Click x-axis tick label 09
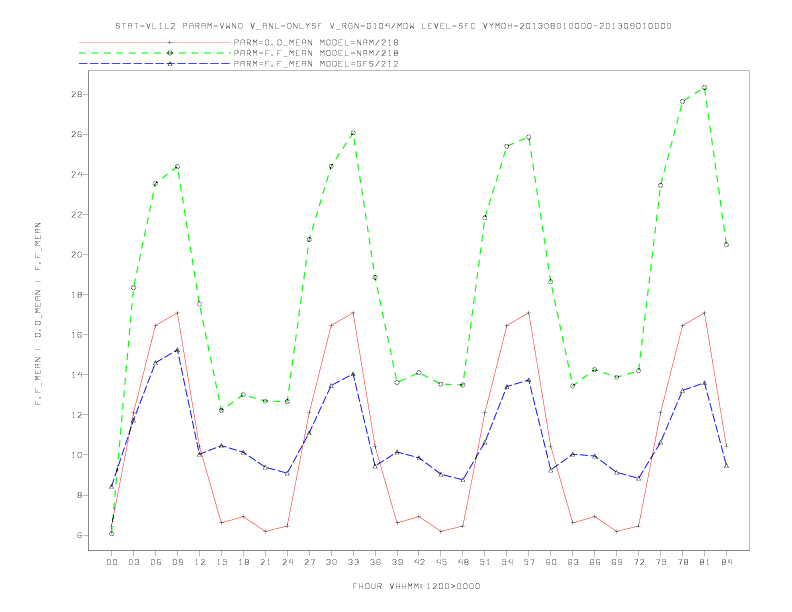 tap(178, 562)
